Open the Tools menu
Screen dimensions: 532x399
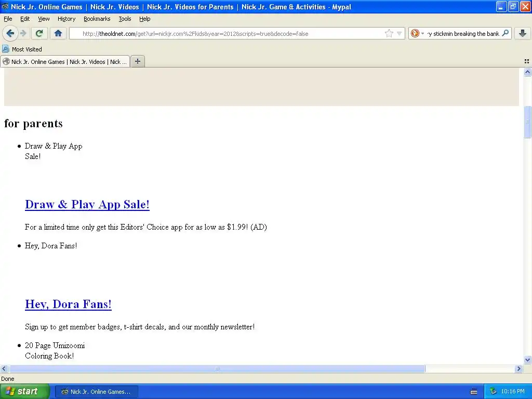tap(125, 19)
